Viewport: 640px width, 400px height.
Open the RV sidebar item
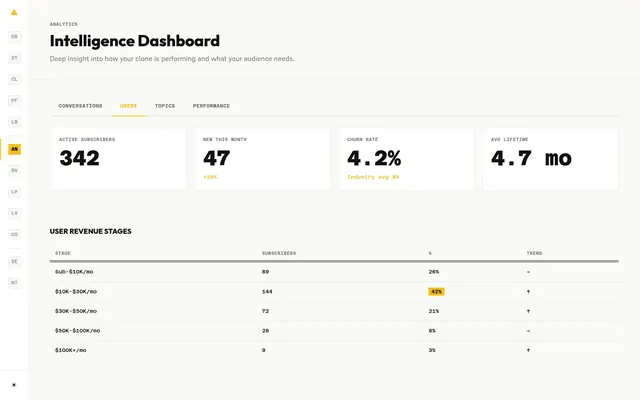[14, 171]
